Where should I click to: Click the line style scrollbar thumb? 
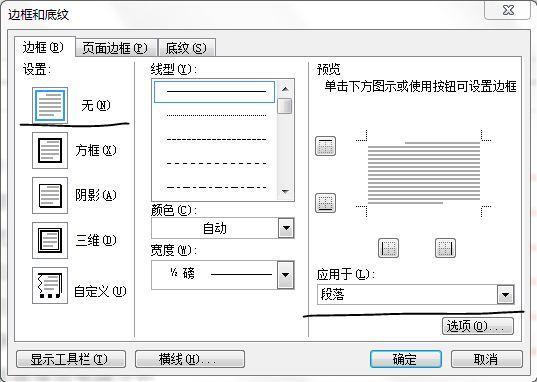pyautogui.click(x=285, y=106)
